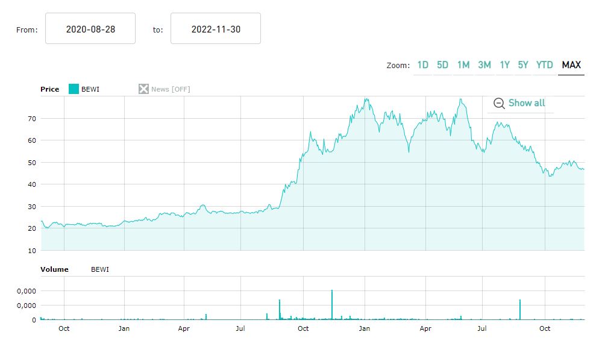Pick the 5Y zoom range
This screenshot has width=605, height=364.
click(x=522, y=65)
